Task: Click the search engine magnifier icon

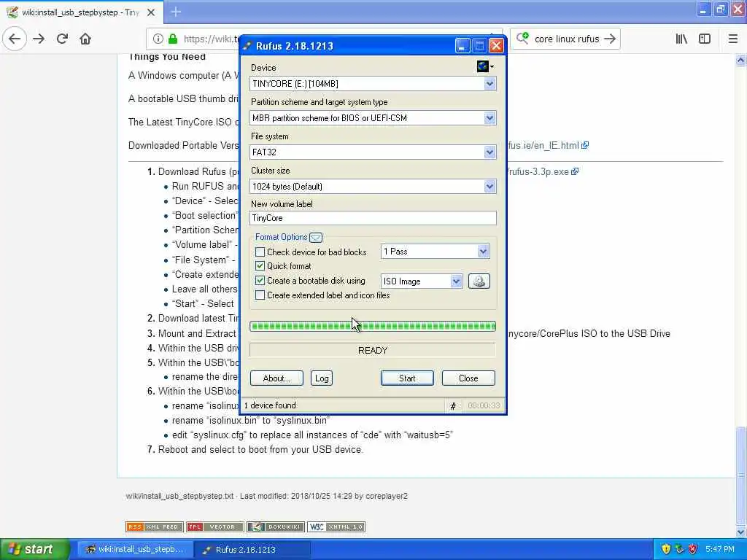Action: click(522, 38)
